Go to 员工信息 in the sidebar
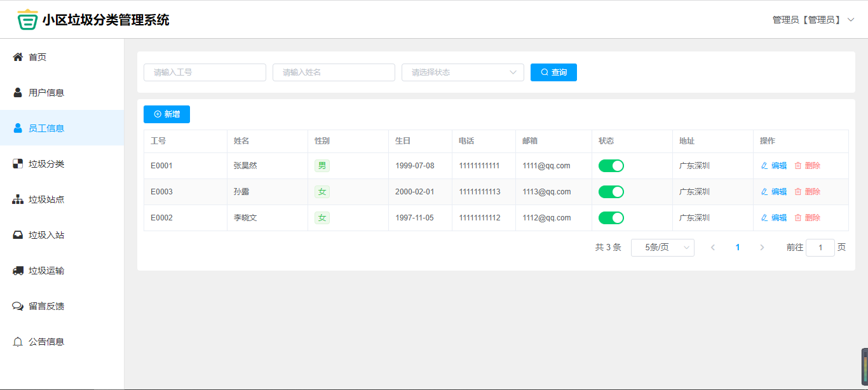Viewport: 868px width, 390px height. [46, 128]
